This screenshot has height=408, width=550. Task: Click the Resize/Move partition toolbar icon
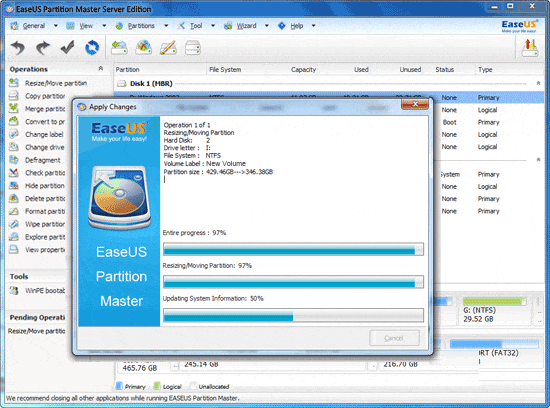coord(119,48)
